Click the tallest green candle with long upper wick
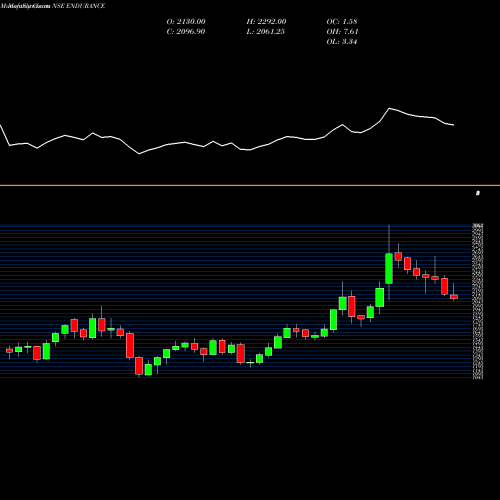This screenshot has width=500, height=500. [x=389, y=269]
